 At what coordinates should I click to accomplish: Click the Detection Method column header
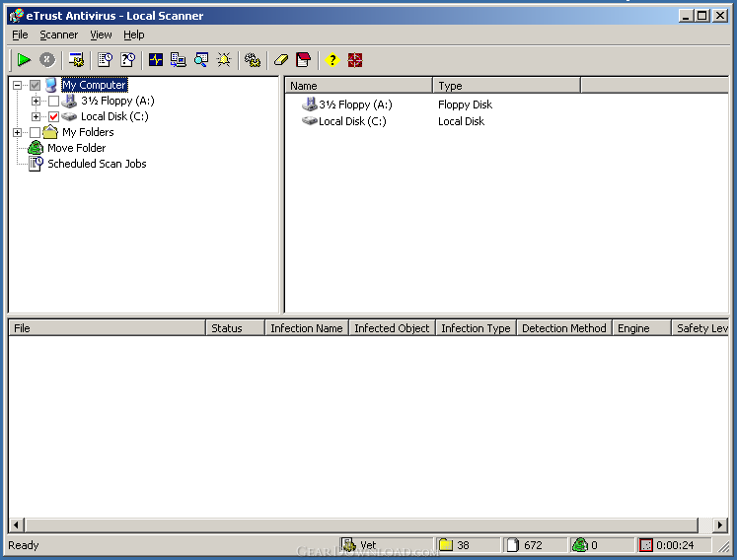coord(564,328)
